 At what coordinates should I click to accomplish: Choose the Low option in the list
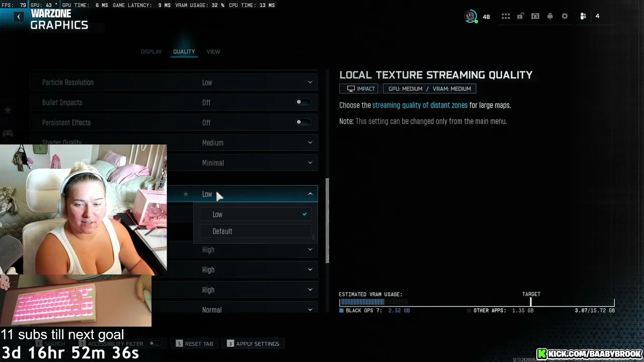[256, 214]
